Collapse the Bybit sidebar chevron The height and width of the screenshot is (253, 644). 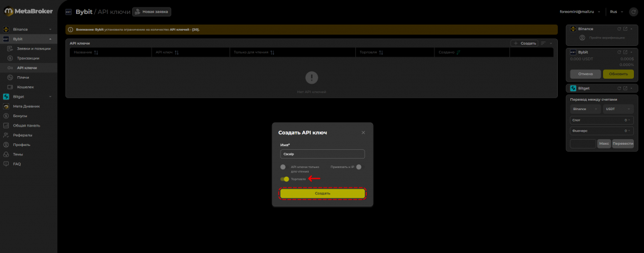(x=50, y=39)
